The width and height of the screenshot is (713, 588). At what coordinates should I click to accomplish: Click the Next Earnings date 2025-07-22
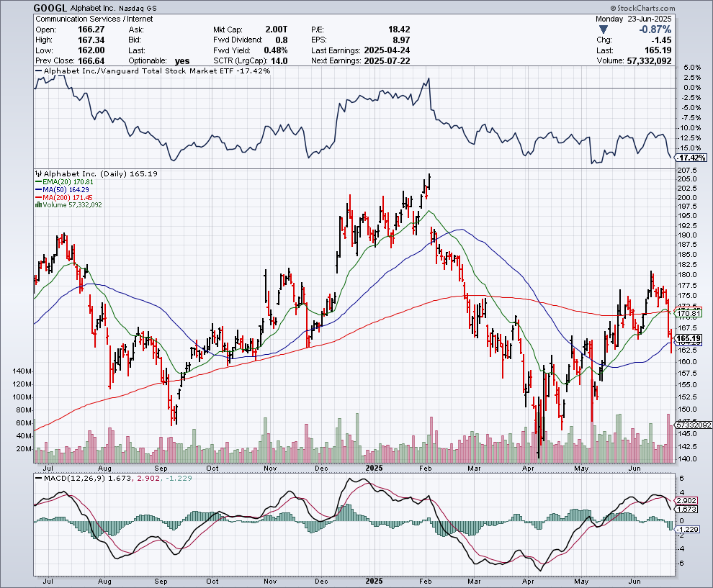point(387,61)
